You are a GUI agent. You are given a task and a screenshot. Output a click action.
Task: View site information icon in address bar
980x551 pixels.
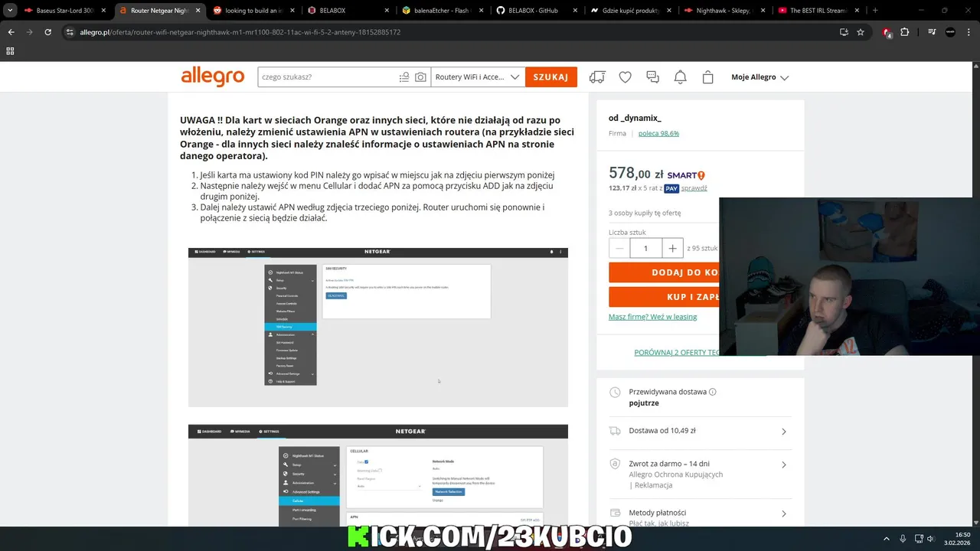coord(70,32)
